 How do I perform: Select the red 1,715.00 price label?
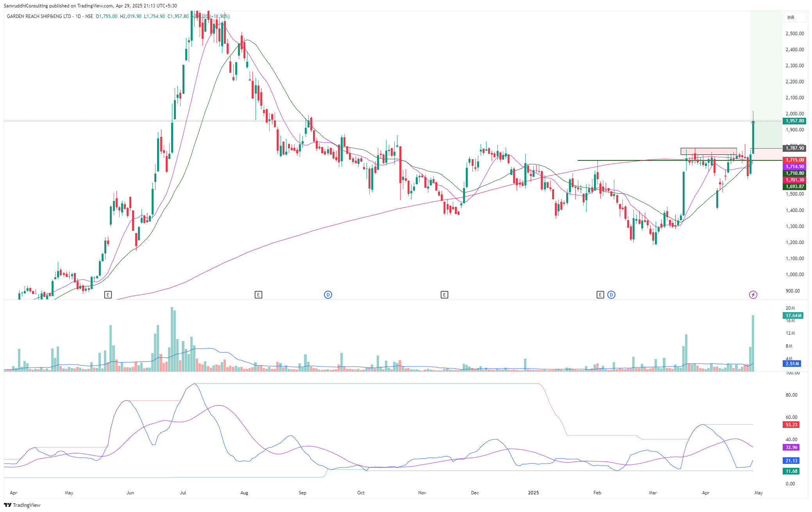pos(795,160)
